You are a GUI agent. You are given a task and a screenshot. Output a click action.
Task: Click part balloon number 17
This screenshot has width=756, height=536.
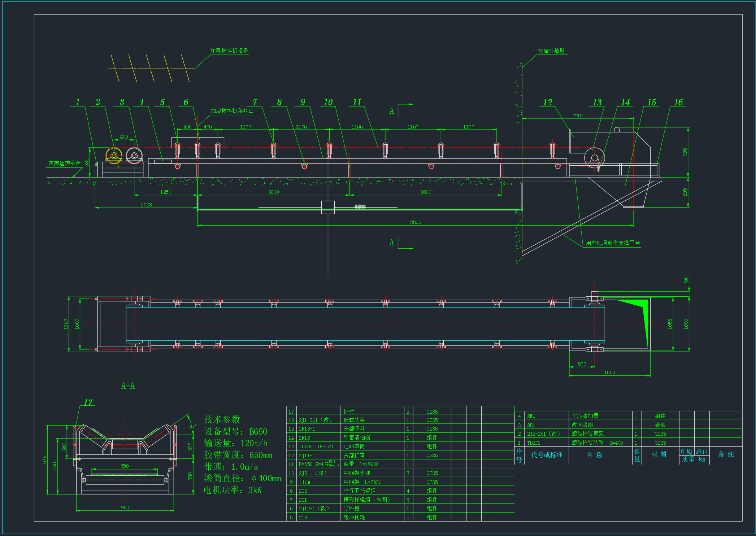point(88,402)
